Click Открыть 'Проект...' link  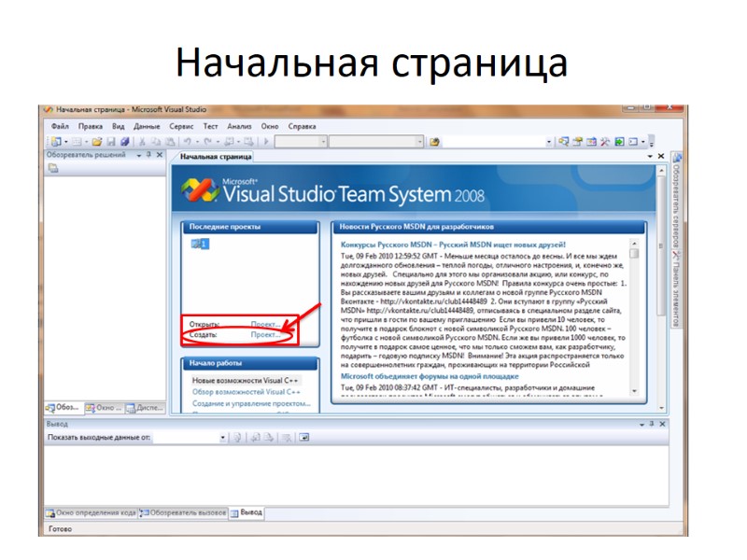265,324
